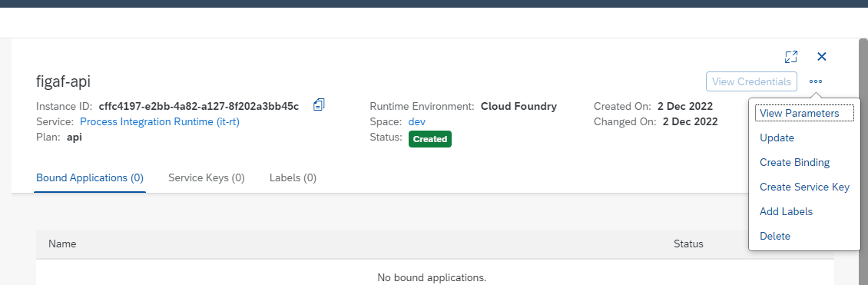868x285 pixels.
Task: Click the vertical scrollbar on the right
Action: click(863, 161)
